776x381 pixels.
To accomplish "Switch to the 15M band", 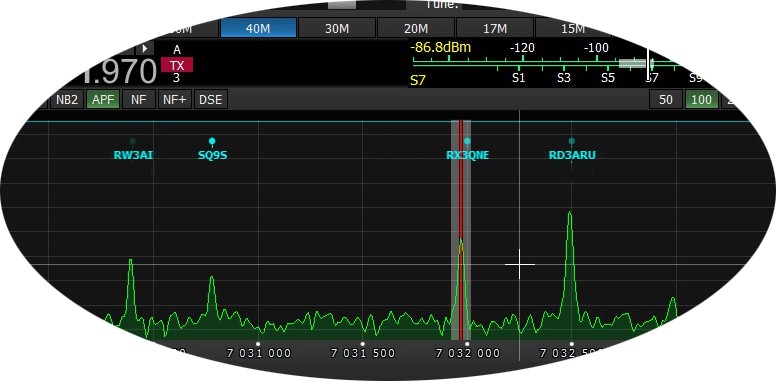I will (573, 28).
